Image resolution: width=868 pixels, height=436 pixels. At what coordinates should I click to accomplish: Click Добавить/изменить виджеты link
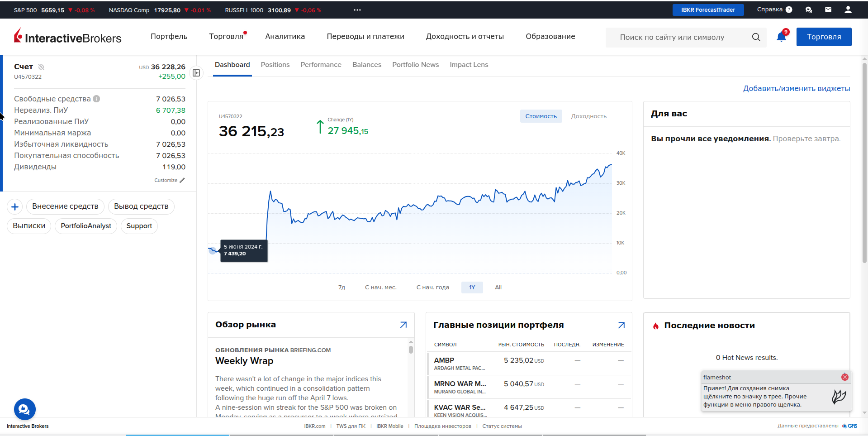[x=797, y=89]
